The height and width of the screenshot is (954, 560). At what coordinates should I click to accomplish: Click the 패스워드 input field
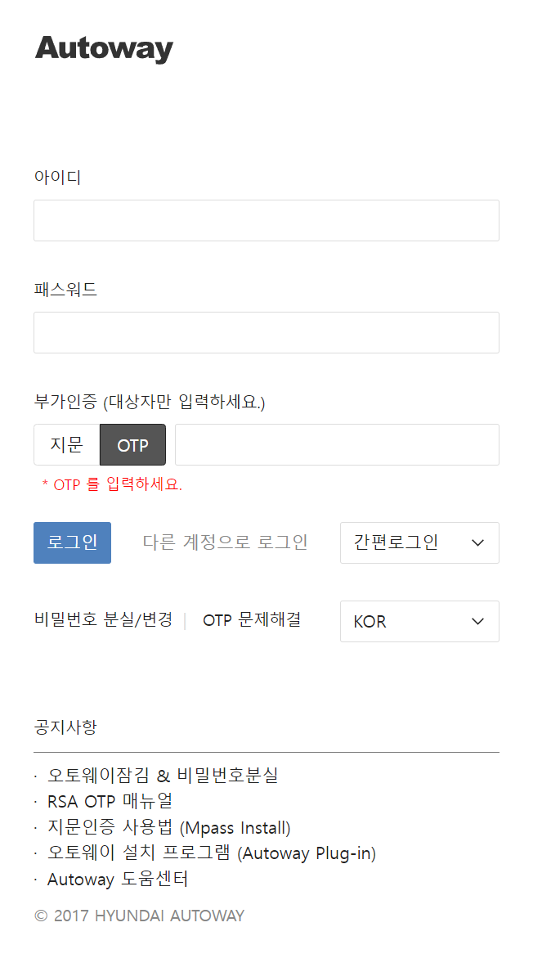coord(266,332)
